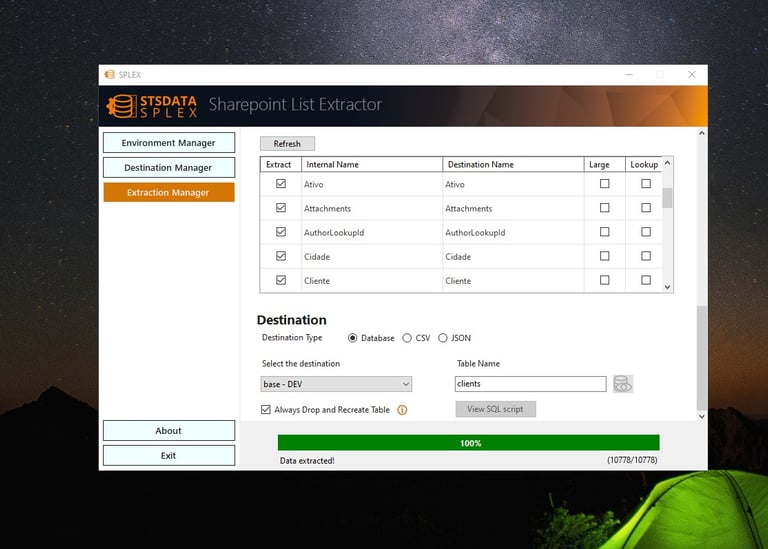
Task: Enable Lookup for Cliente row
Action: (646, 280)
